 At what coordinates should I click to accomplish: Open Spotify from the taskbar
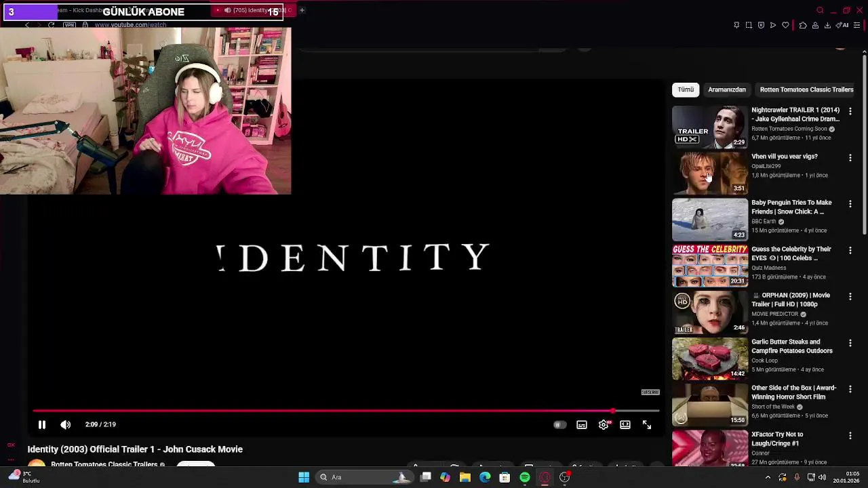[x=525, y=477]
